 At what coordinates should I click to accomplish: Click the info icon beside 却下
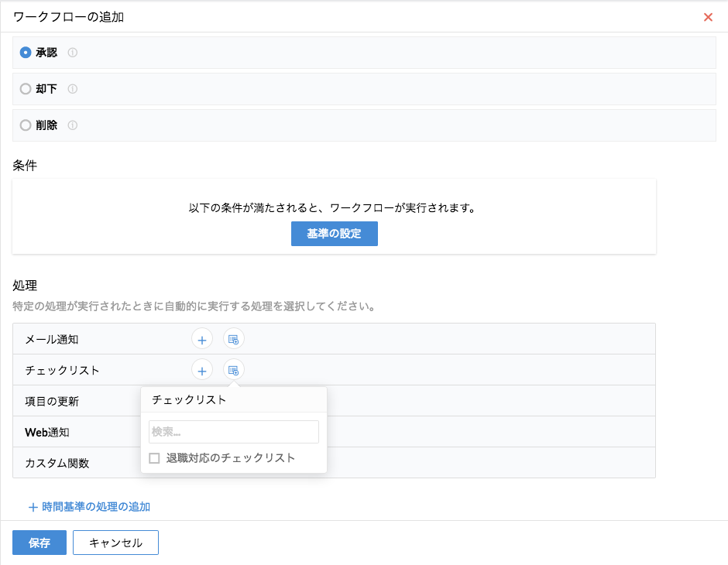tap(73, 89)
